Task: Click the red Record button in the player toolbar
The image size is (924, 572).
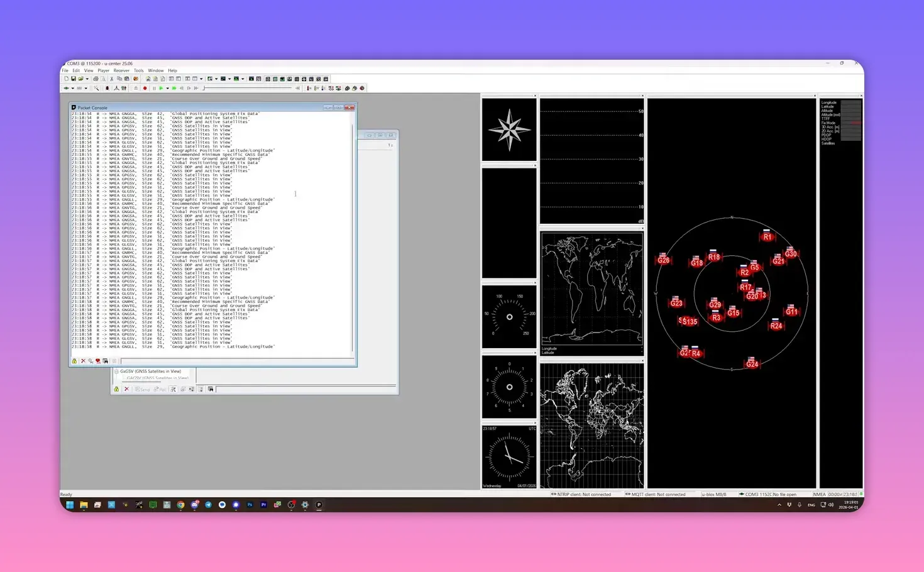Action: coord(145,89)
